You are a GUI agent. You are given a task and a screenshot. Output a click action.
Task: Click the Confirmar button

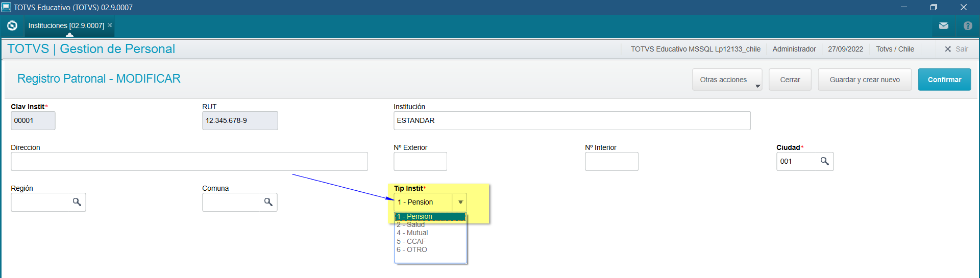click(944, 80)
